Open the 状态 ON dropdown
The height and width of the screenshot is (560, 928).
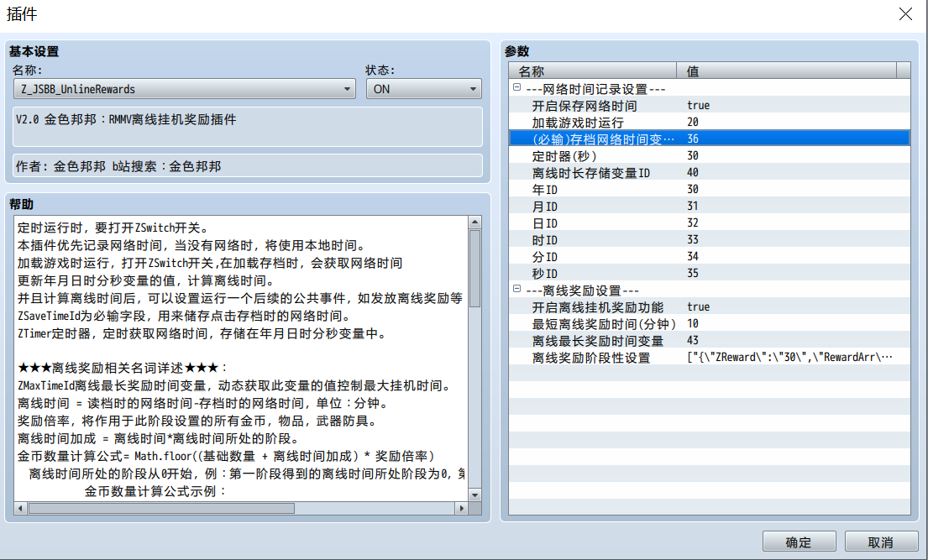(424, 89)
